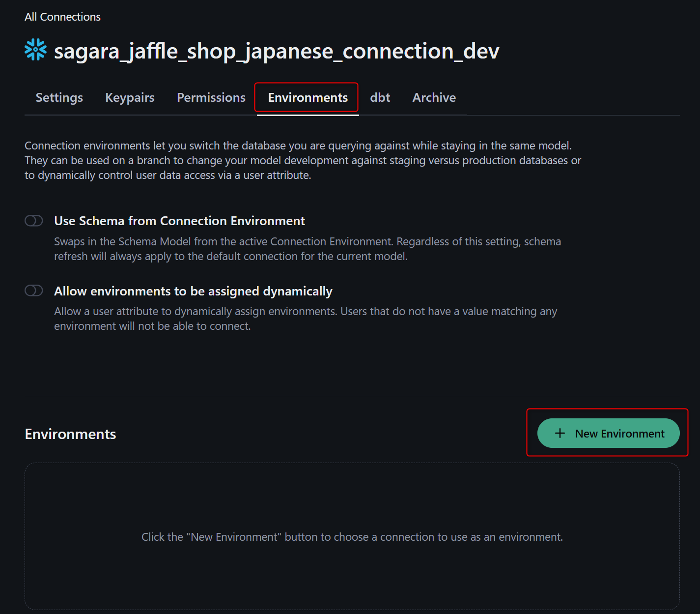Enable Use Schema from Connection Environment switch
This screenshot has height=614, width=700.
(x=34, y=221)
